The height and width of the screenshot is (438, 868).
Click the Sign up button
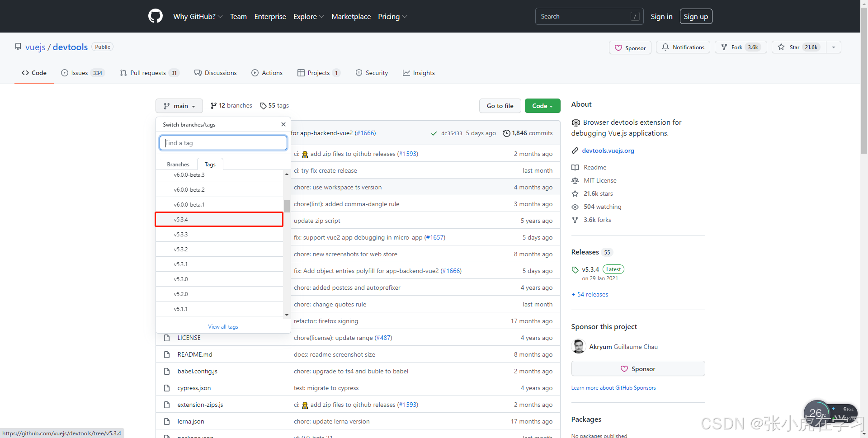[696, 16]
